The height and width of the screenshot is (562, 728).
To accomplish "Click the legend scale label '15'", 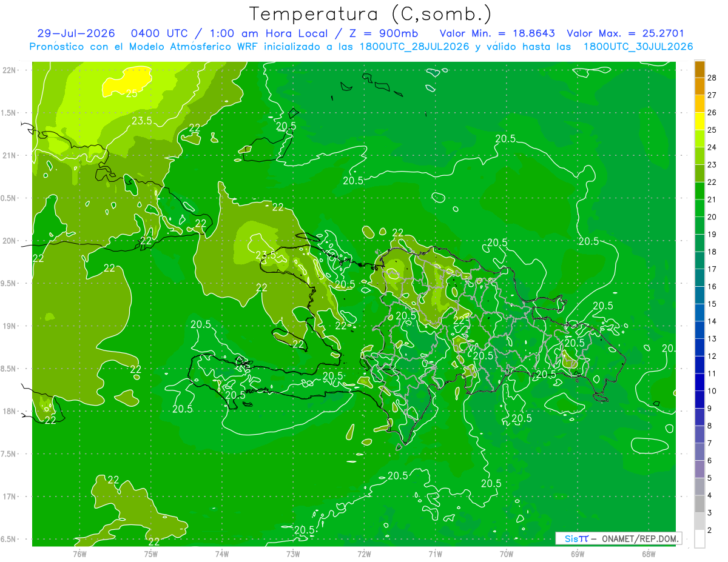I will click(x=713, y=304).
